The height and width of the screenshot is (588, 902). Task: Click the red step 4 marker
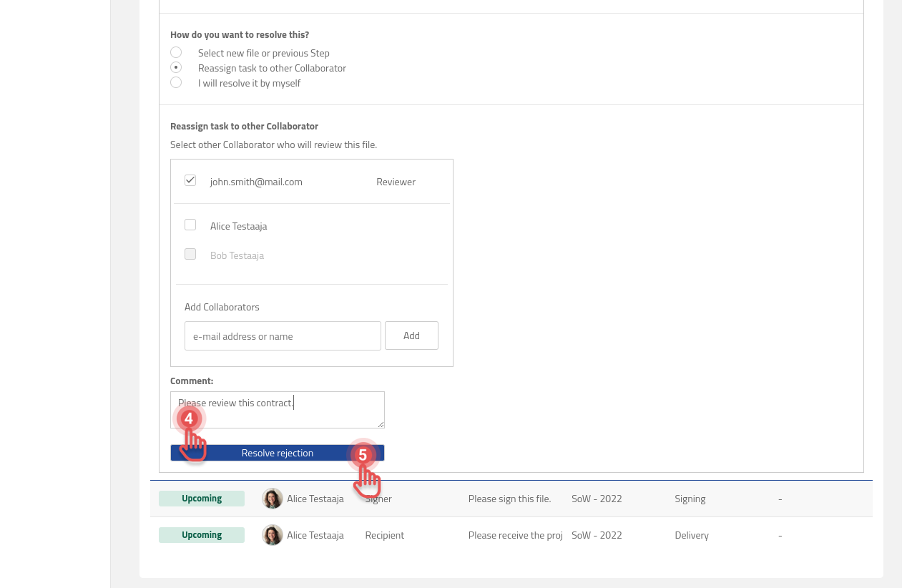(189, 418)
